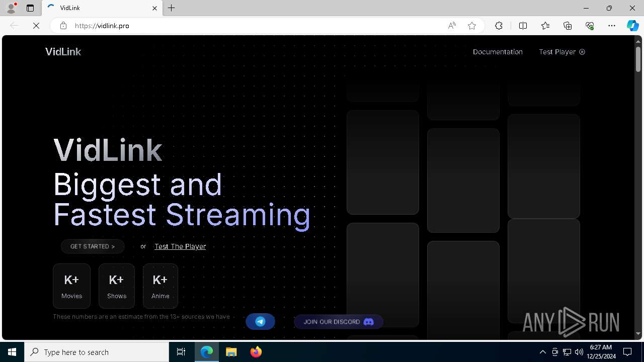
Task: Toggle split screen view
Action: click(523, 26)
